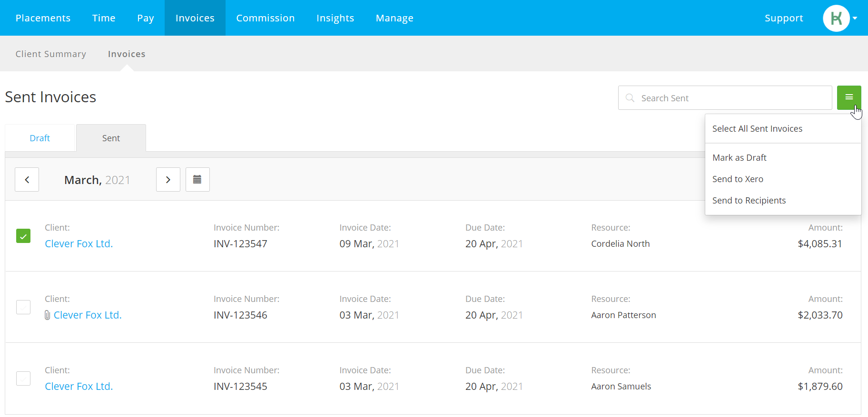Open Invoices in top navigation
The height and width of the screenshot is (417, 868).
point(195,18)
